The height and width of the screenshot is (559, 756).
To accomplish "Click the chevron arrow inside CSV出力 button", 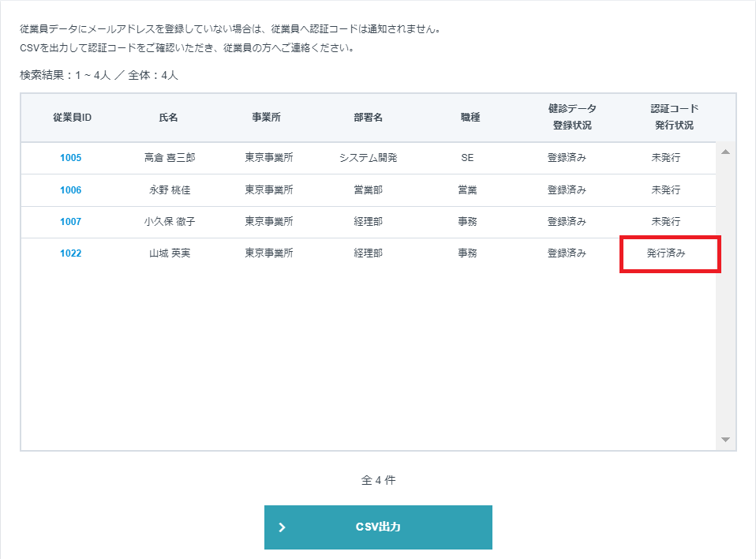I will (283, 527).
